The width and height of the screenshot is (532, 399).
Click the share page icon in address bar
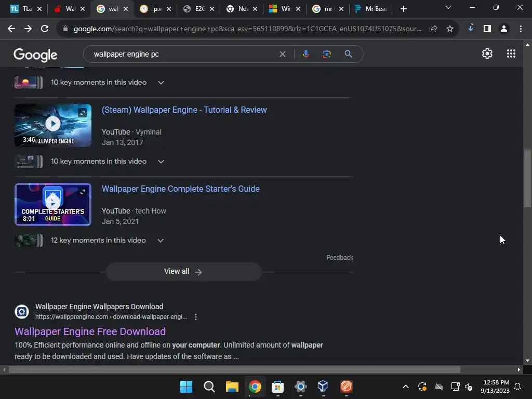(433, 29)
